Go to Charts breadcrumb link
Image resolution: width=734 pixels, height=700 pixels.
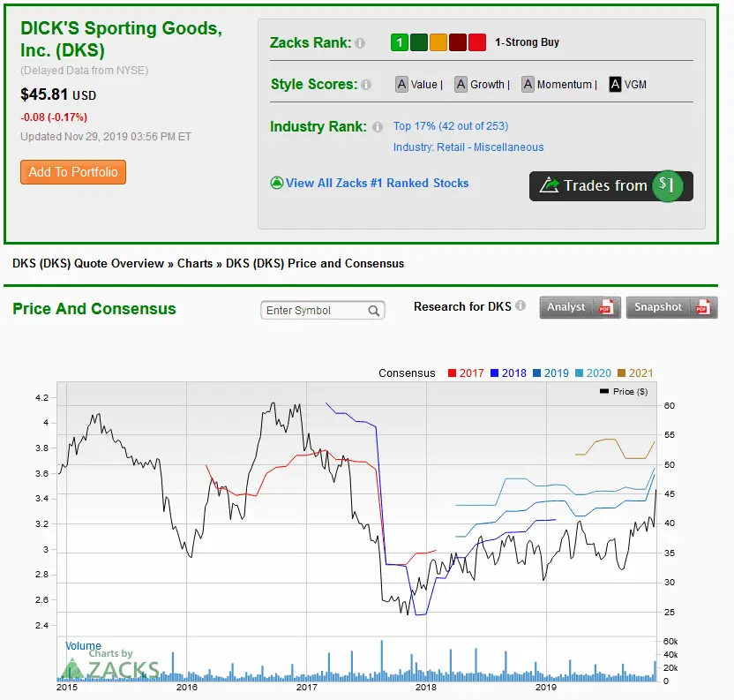pyautogui.click(x=195, y=263)
